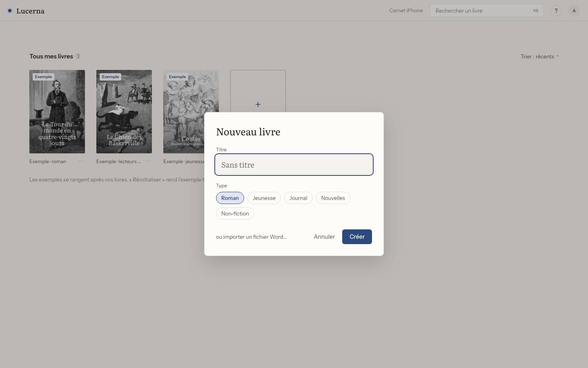Screen dimensions: 588x368
Task: Click the Exemple badge on Baskerville cover
Action: coord(110,76)
